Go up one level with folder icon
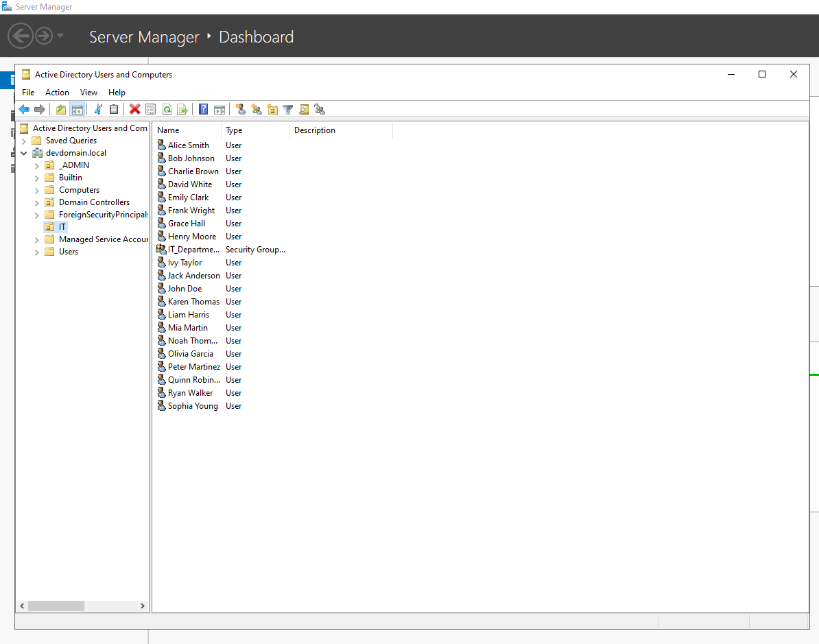 [x=61, y=109]
